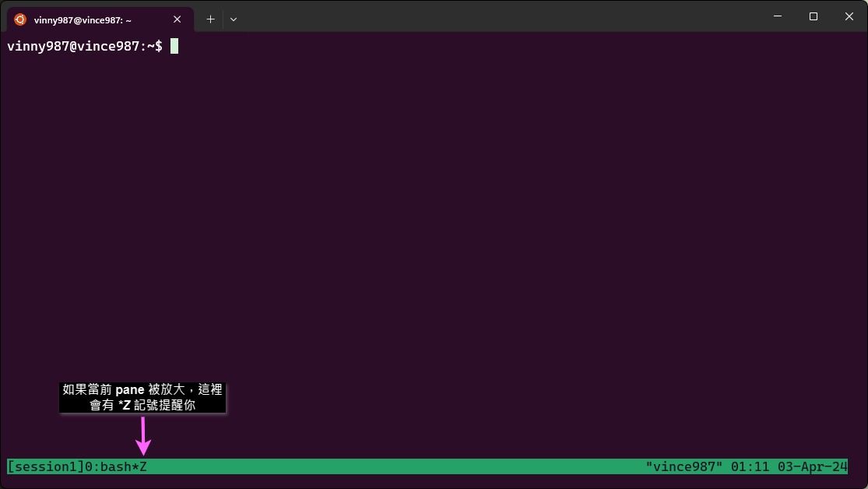
Task: Select the 0:bash window in tmux status bar
Action: tap(107, 467)
